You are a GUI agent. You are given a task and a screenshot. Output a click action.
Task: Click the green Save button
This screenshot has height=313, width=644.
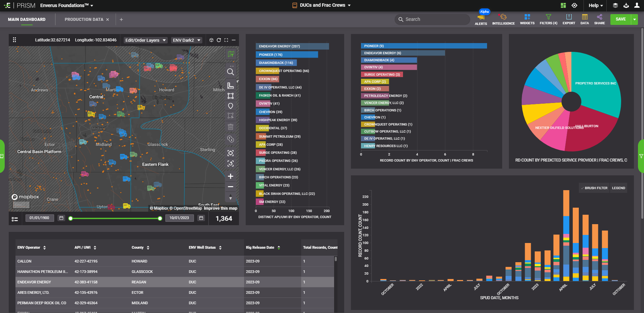tap(620, 20)
